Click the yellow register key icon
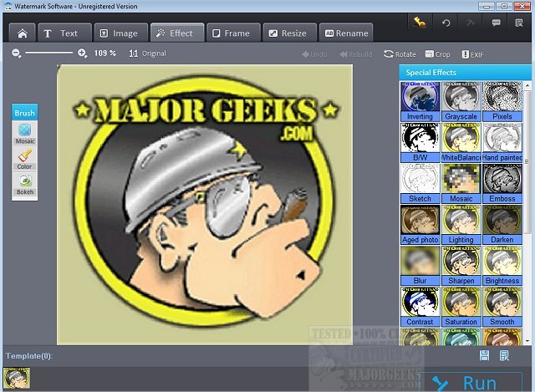This screenshot has height=392, width=535. pos(420,23)
